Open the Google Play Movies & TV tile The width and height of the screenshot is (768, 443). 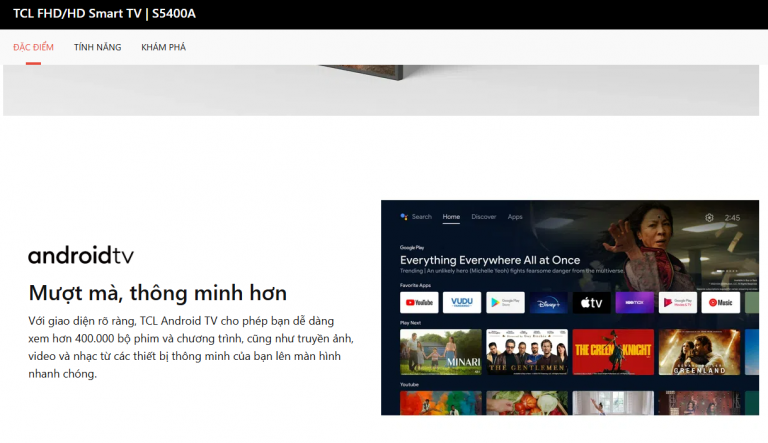[x=677, y=302]
